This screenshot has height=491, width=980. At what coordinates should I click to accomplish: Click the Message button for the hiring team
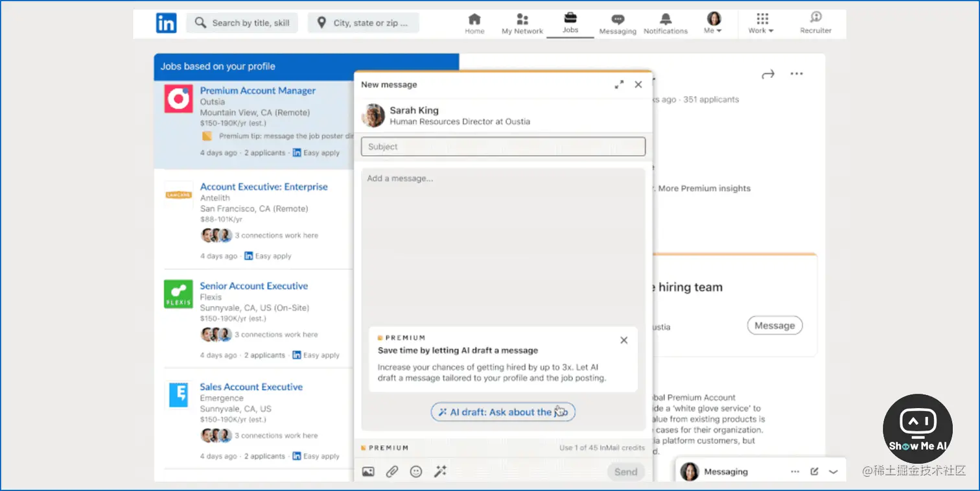tap(775, 326)
